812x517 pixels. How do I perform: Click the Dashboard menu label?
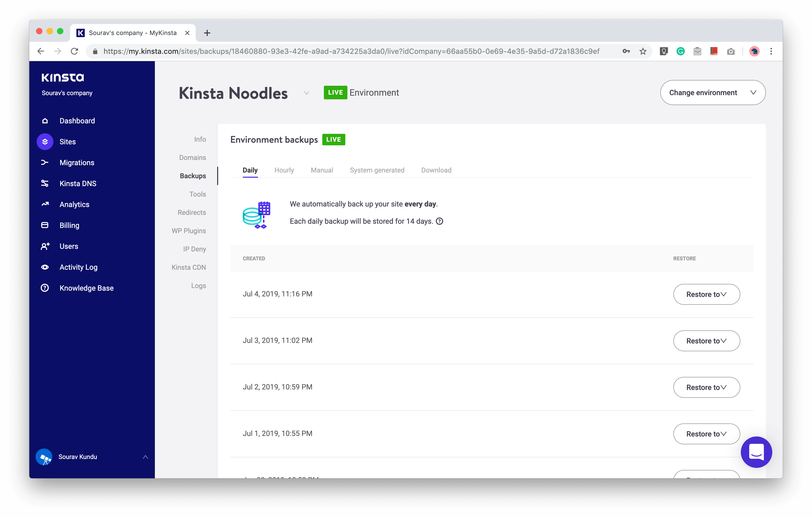coord(77,121)
